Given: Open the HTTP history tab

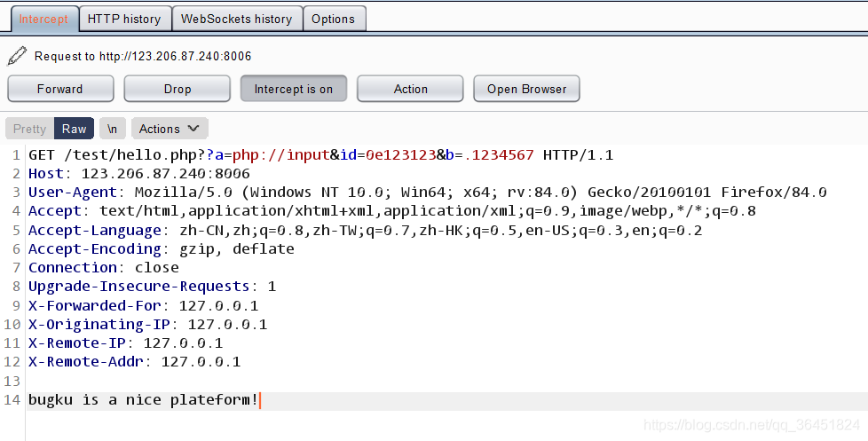Looking at the screenshot, I should point(124,19).
